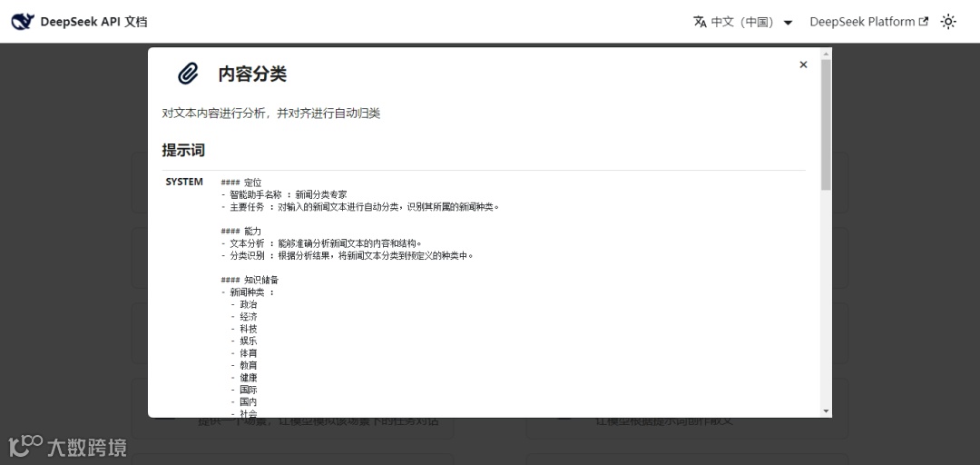
Task: Click the 经济 list item
Action: pos(244,317)
